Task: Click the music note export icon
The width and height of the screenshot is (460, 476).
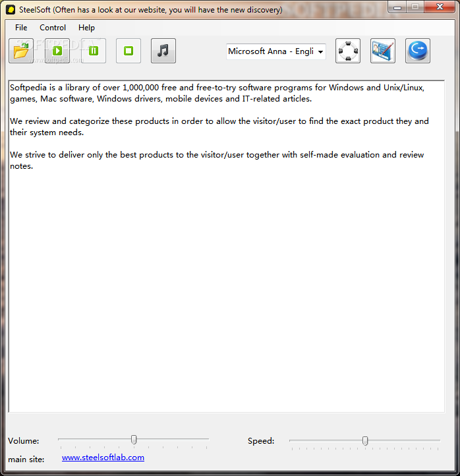Action: [x=163, y=51]
